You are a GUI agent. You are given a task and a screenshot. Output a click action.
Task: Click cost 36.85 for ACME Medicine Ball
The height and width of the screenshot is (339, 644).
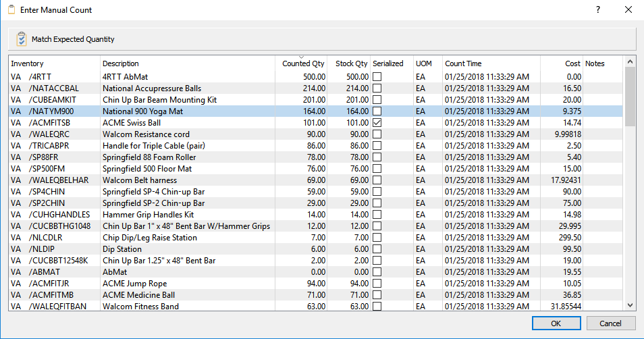(572, 295)
